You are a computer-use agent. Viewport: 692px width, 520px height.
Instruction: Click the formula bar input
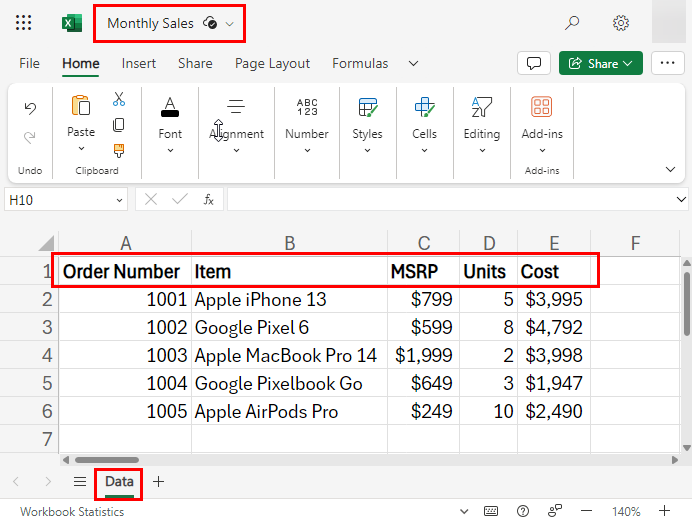(x=450, y=200)
